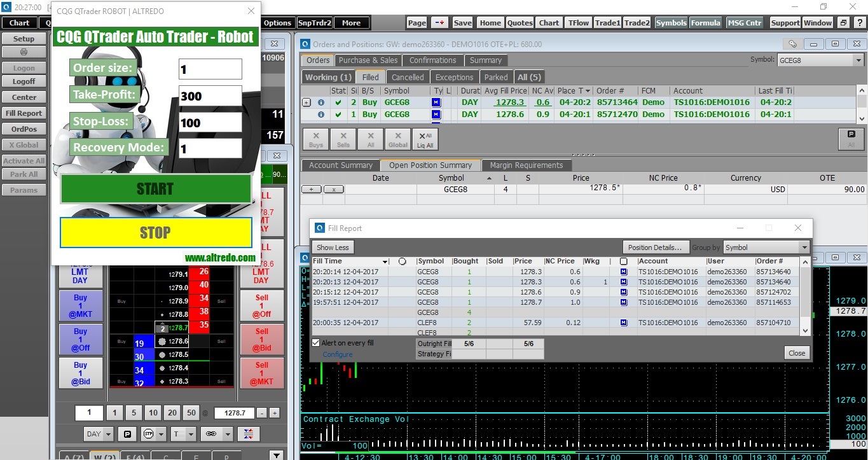Click the TFlow button in top toolbar

pyautogui.click(x=579, y=22)
